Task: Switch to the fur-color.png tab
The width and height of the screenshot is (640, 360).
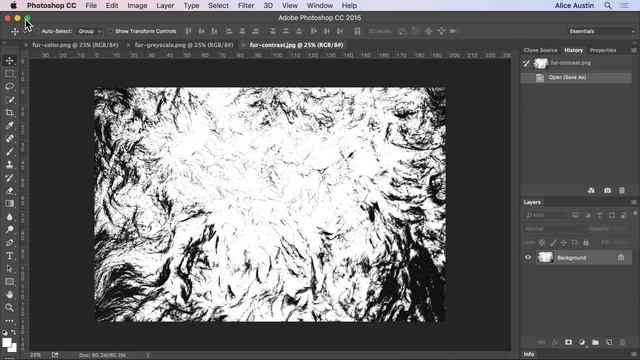Action: pos(75,45)
